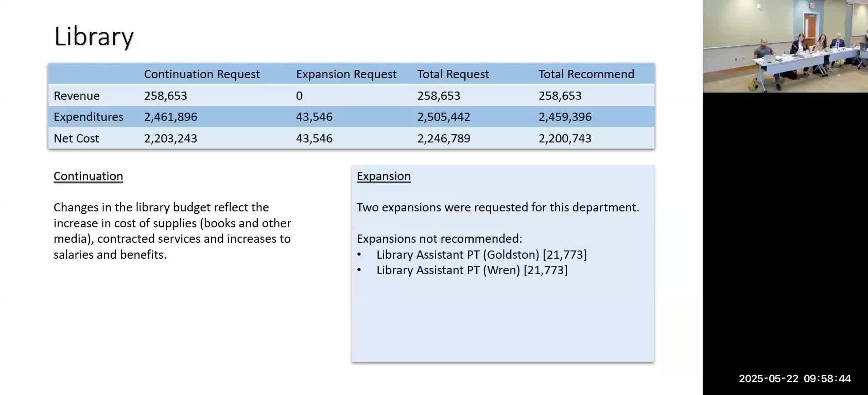Select the Total Request column header
The image size is (868, 395).
[x=453, y=74]
